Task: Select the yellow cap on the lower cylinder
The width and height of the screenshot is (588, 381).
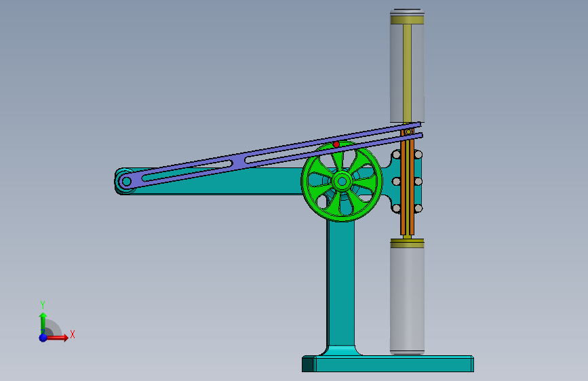Action: pyautogui.click(x=407, y=243)
